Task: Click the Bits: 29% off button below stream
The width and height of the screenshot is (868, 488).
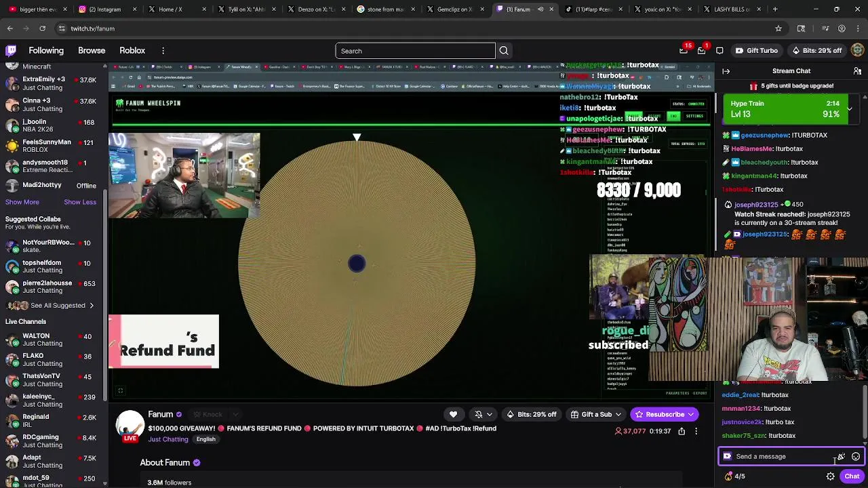Action: pos(531,414)
